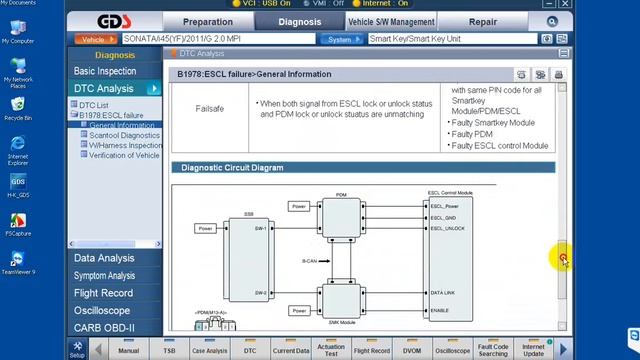Open My Computer desktop icon
The image size is (640, 360).
[18, 31]
